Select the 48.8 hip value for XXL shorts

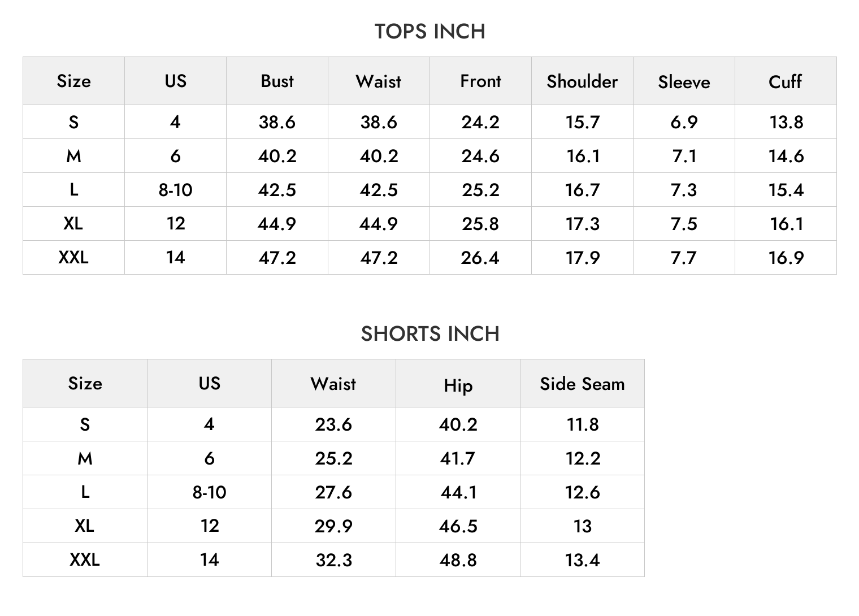pos(458,560)
